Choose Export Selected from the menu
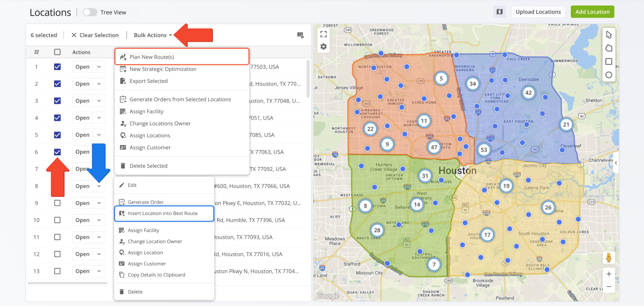The image size is (644, 306). 182,81
